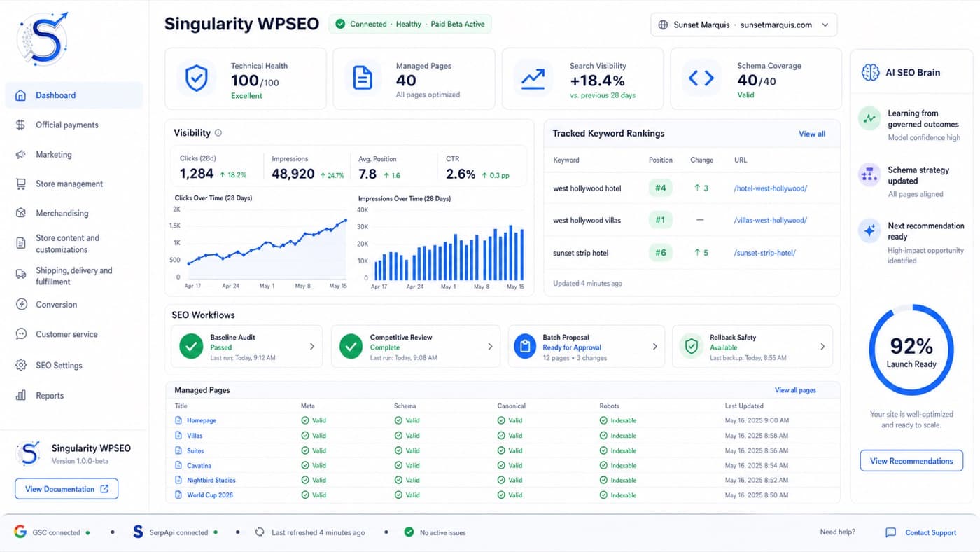Open the World Cup 2026 managed page
Screen dimensions: 980x552
pyautogui.click(x=209, y=495)
